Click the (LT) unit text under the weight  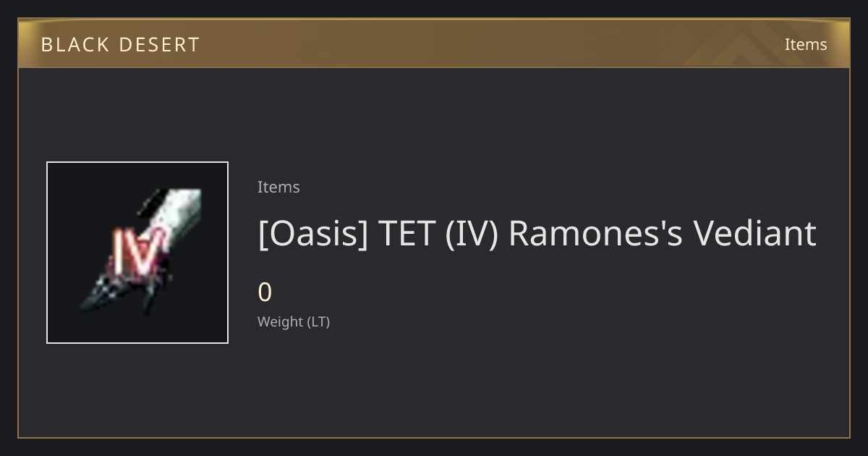click(319, 322)
